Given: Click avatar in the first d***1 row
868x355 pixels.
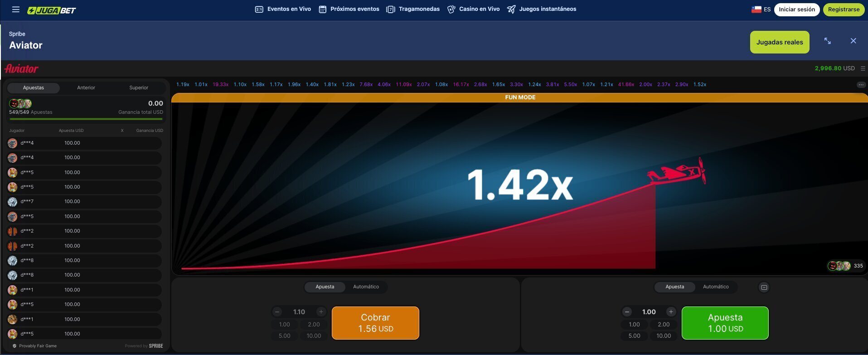Looking at the screenshot, I should pos(12,290).
